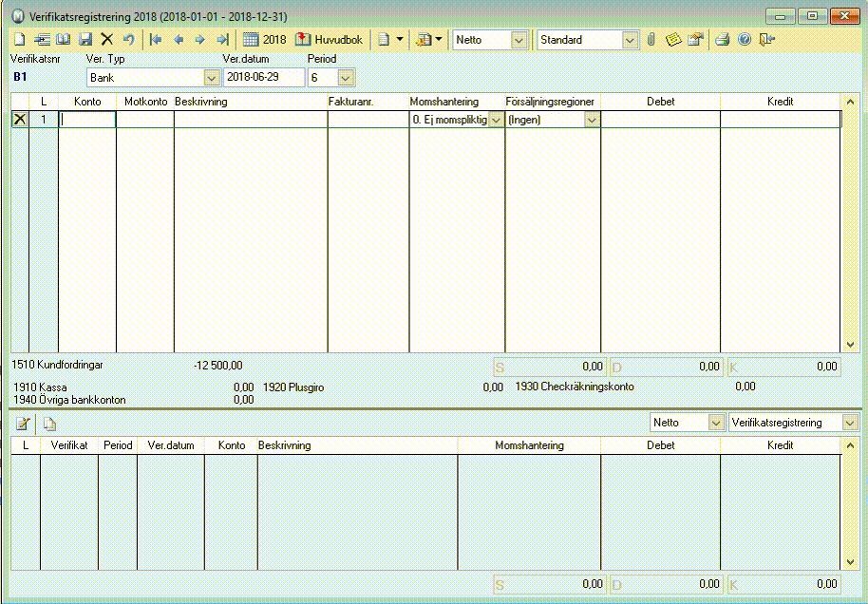This screenshot has height=604, width=868.
Task: Open the yellow note icon
Action: tap(673, 39)
